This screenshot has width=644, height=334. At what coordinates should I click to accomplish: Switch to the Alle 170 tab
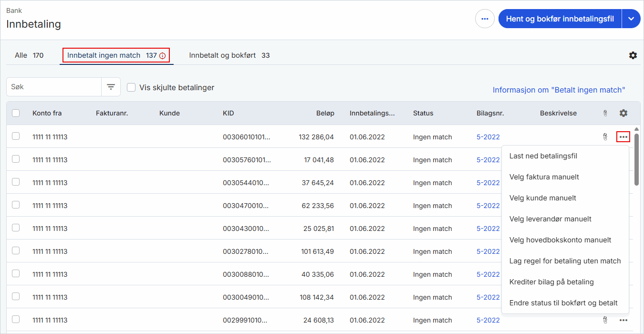point(29,55)
